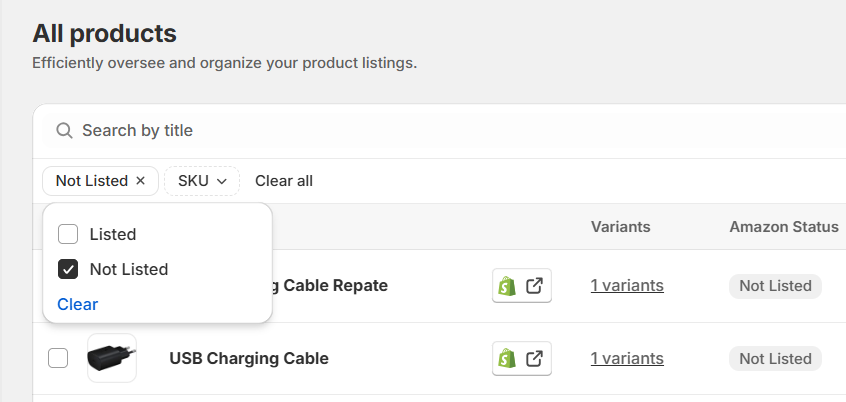
Task: Click the Not Listed badge for USB Charging Cable
Action: pos(775,358)
